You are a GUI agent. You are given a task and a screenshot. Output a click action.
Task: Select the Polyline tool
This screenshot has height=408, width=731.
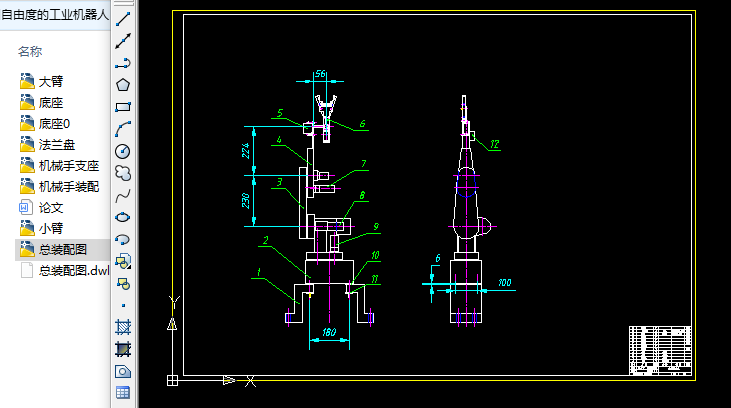[x=123, y=63]
